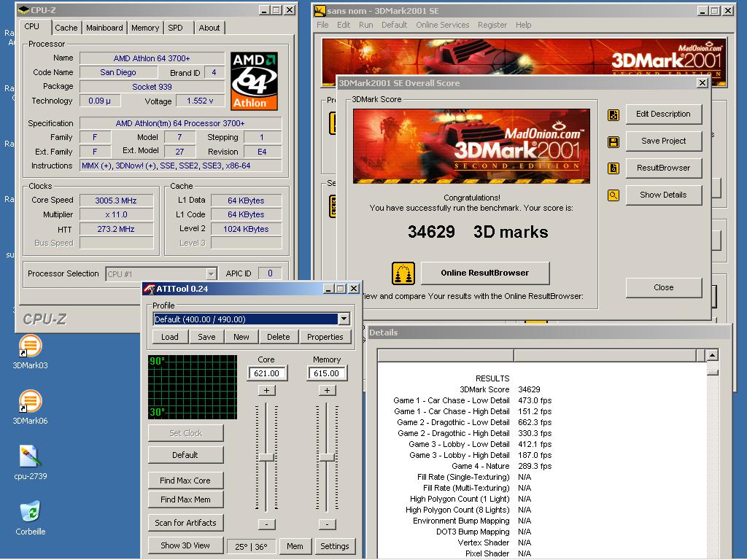
Task: Click Save in ATITool profile
Action: tap(206, 337)
